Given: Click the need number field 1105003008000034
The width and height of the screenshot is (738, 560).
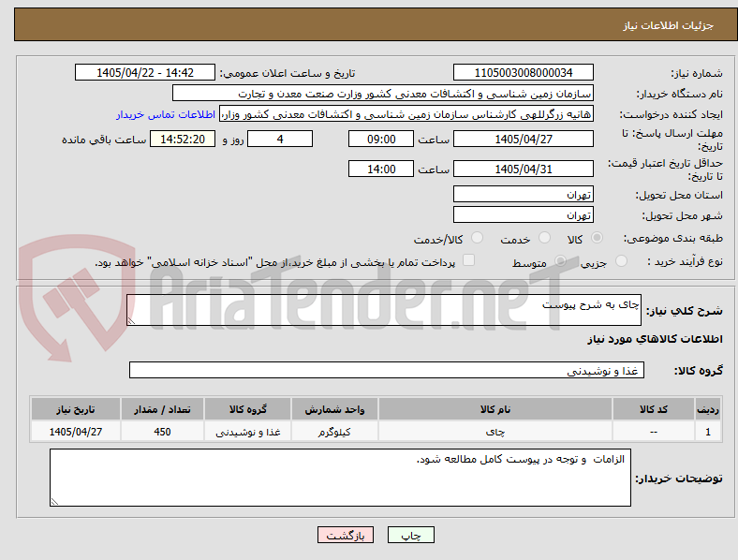Looking at the screenshot, I should tap(523, 72).
